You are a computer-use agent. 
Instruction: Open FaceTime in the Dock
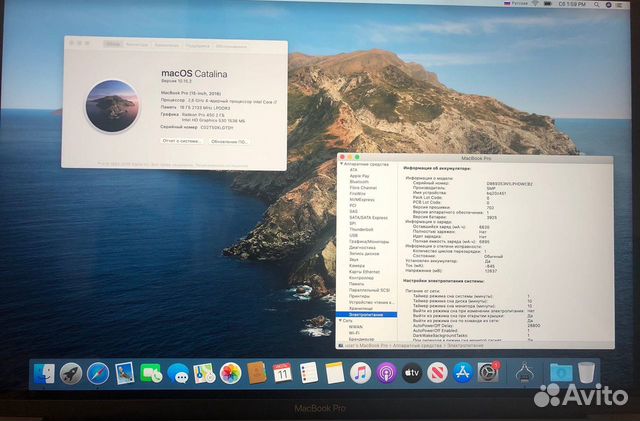tap(151, 373)
